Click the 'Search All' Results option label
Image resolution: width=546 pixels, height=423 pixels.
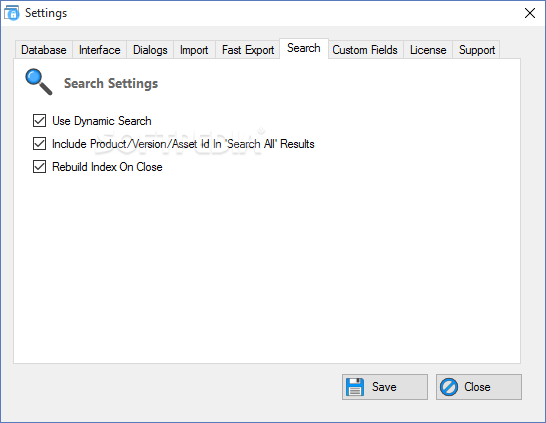(x=183, y=144)
